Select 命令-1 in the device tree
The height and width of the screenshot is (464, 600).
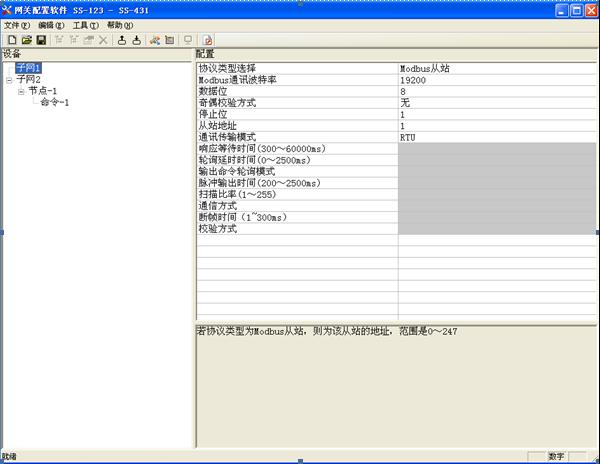coord(54,102)
